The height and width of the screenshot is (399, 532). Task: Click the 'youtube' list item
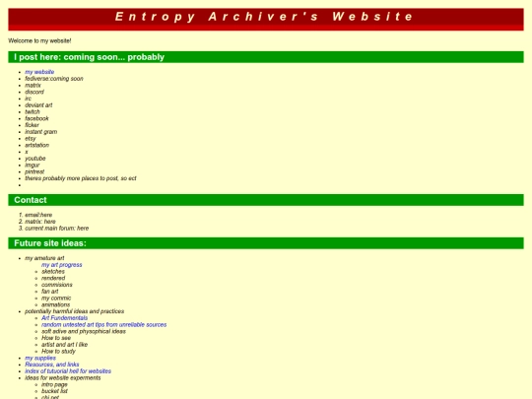point(34,159)
